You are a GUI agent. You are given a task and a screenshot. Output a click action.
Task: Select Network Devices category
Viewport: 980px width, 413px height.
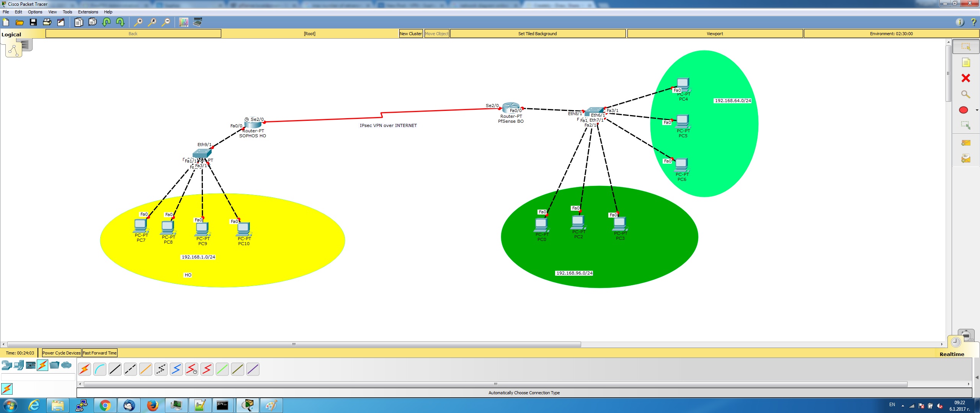tap(7, 365)
